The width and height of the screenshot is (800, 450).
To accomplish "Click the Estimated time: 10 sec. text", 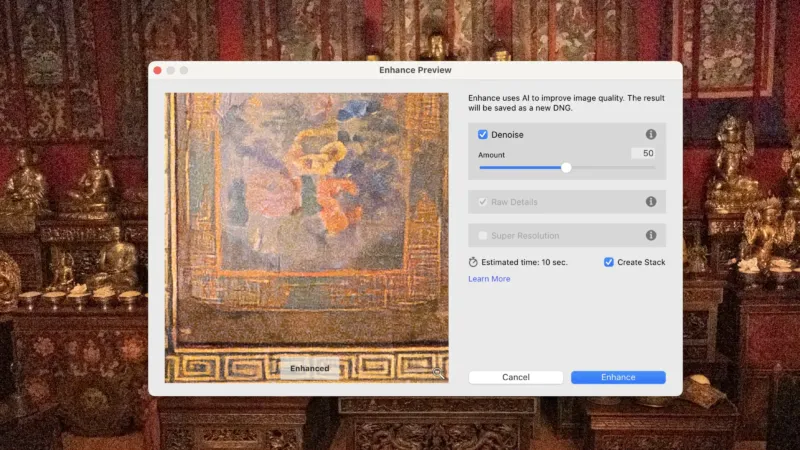I will 524,262.
